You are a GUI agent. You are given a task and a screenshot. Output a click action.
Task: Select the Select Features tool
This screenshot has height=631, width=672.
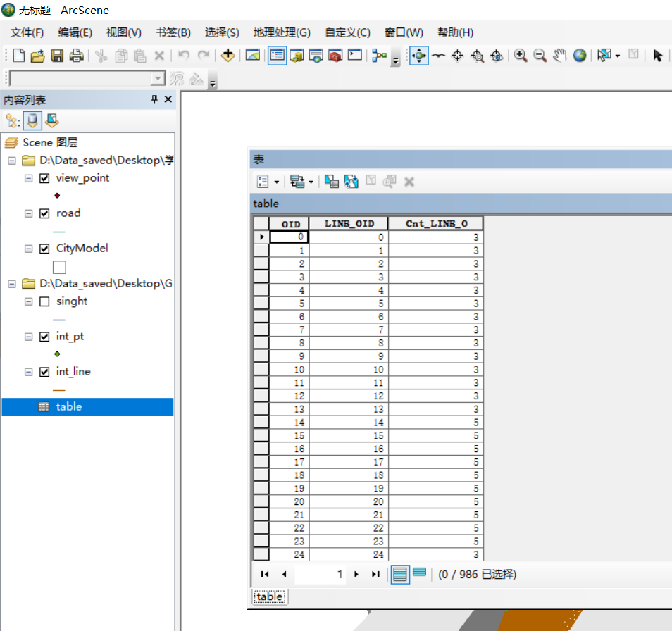tap(604, 56)
